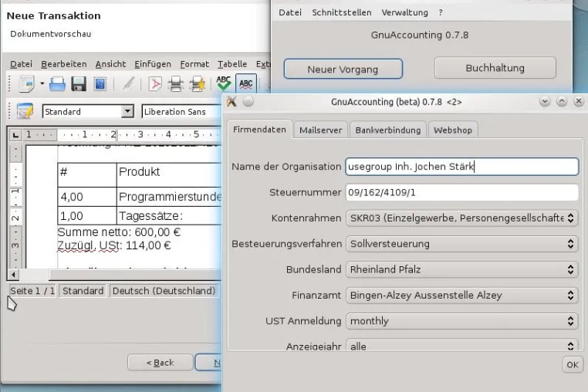The height and width of the screenshot is (392, 588).
Task: Run Spelling and Grammar check icon
Action: tap(224, 83)
